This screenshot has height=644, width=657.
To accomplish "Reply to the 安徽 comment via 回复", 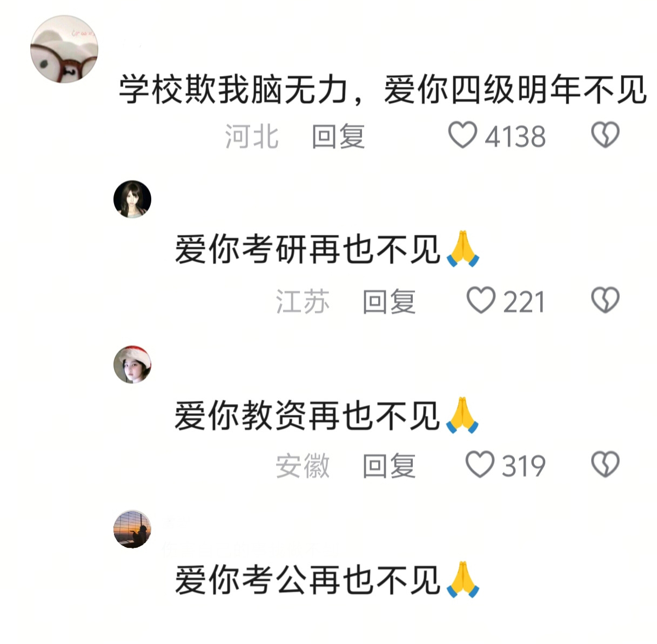I will [389, 466].
